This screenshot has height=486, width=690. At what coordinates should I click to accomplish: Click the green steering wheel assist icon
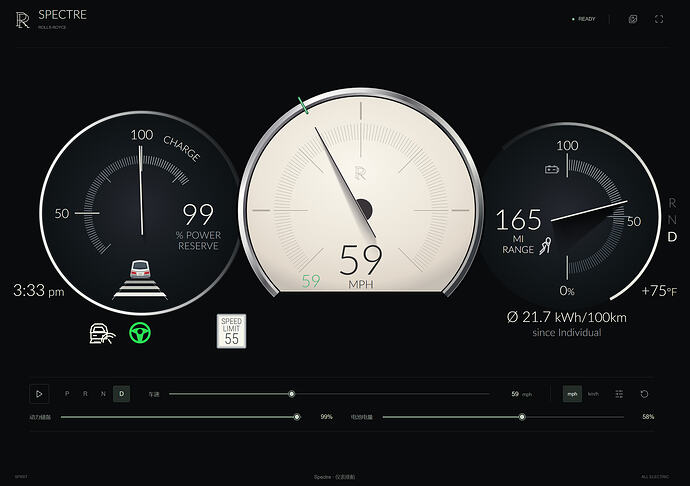[140, 333]
